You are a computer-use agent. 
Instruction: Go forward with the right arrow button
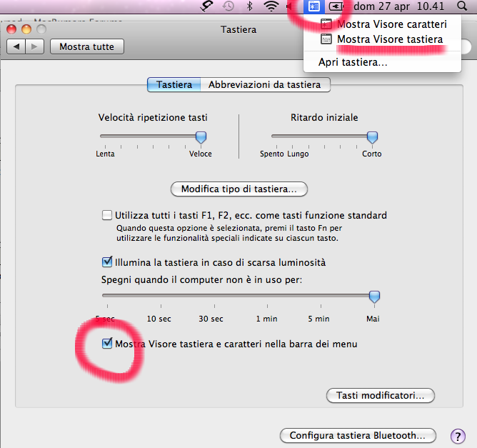35,46
